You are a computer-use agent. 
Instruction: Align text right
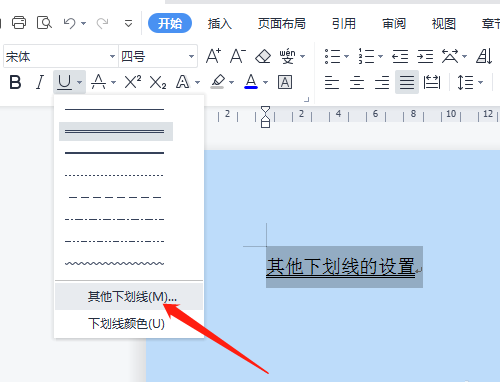coord(382,82)
